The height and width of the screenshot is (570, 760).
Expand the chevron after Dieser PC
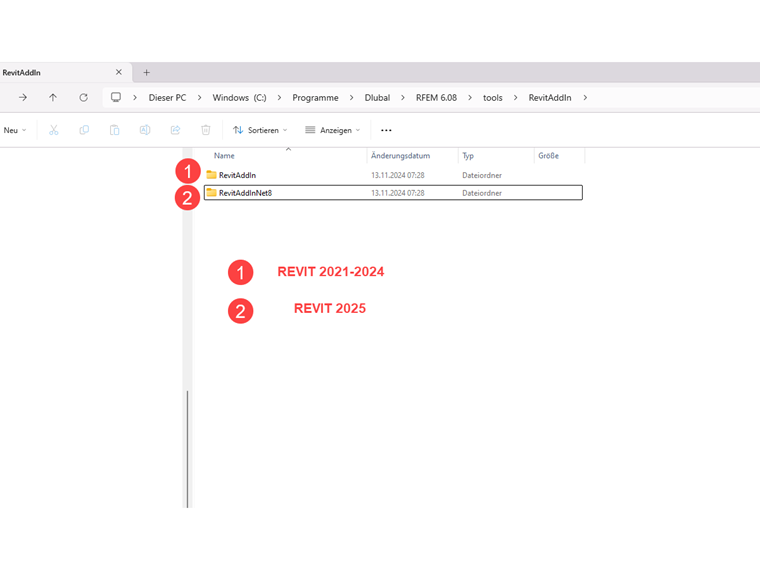tap(199, 97)
